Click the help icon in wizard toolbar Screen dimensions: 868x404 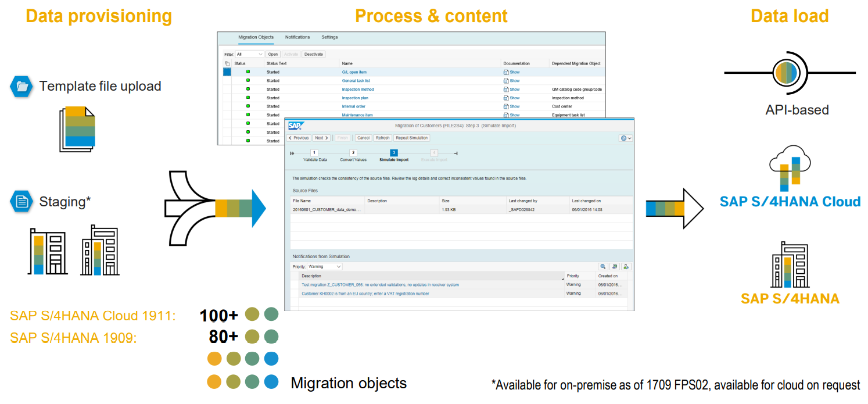pyautogui.click(x=623, y=138)
